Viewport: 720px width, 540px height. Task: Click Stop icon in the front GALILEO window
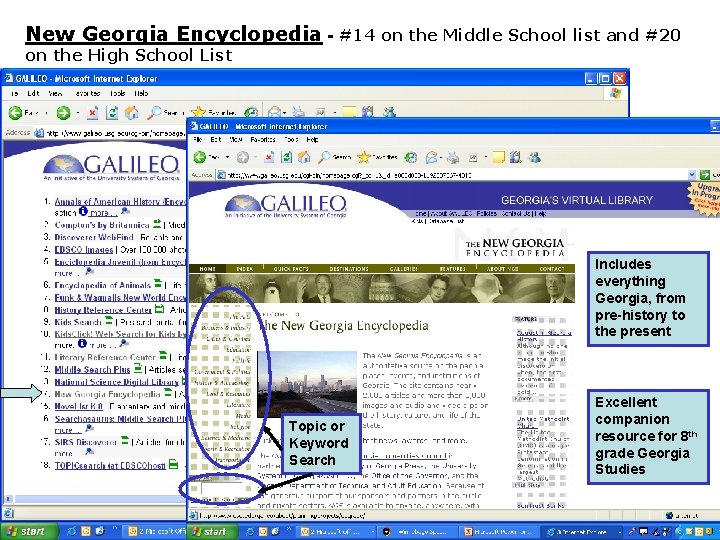pos(269,158)
